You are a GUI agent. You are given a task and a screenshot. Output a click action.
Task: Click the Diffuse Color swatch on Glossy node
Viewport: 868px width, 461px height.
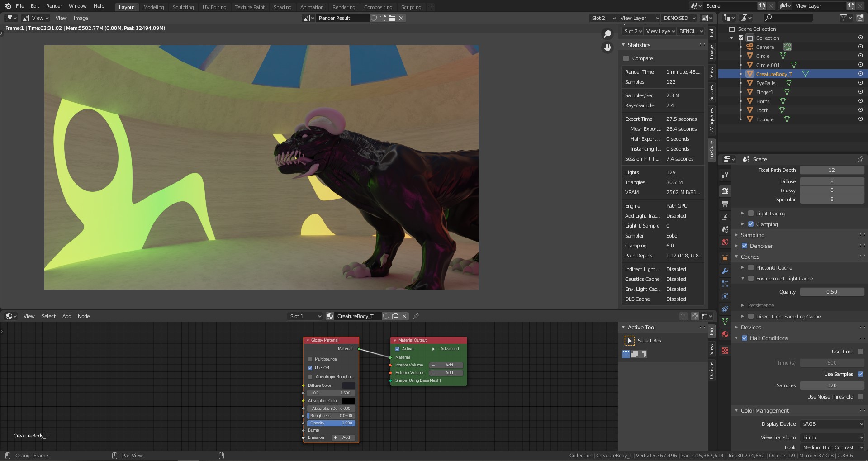pyautogui.click(x=348, y=385)
